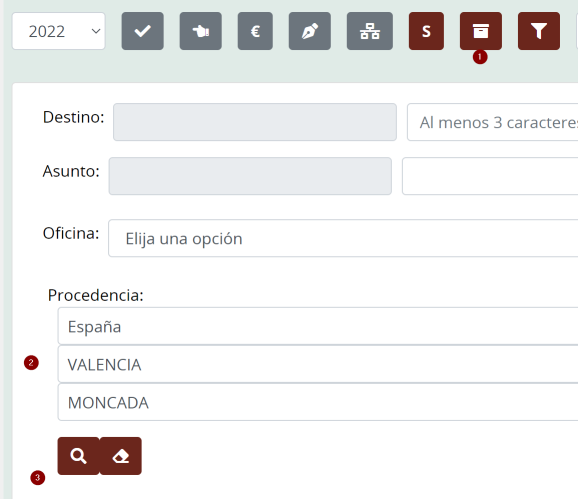Click the organization chart toolbar icon
Viewport: 578px width, 499px height.
(370, 31)
